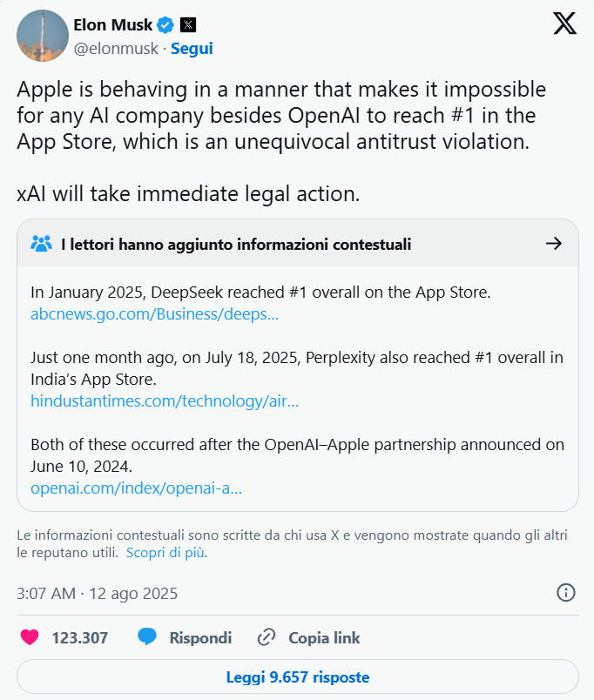Click the blue verified checkmark badge

tap(165, 24)
